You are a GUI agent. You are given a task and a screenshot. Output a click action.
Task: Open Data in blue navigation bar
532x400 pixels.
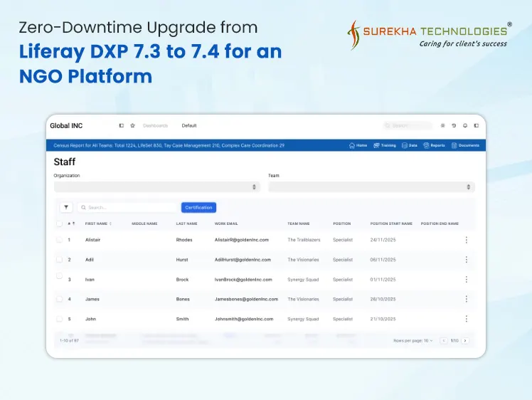pos(410,145)
